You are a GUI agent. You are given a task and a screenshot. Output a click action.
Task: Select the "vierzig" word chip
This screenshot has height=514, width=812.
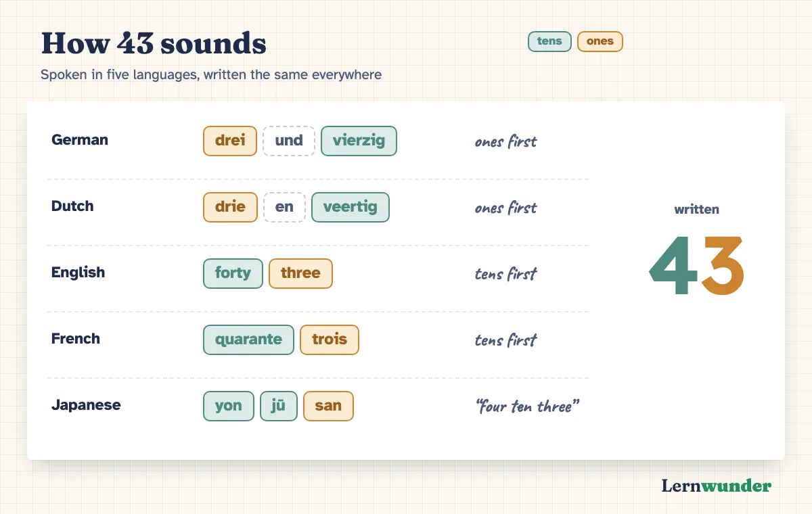pos(359,141)
